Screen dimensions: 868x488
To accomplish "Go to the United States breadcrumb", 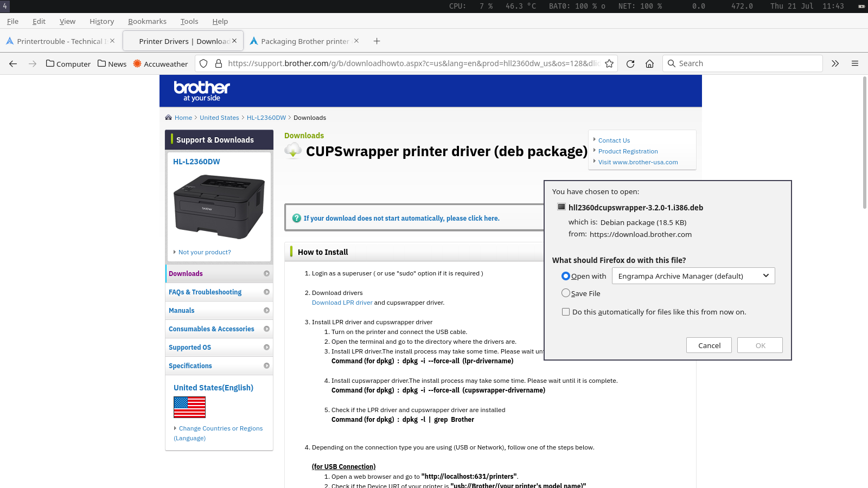I will pos(219,118).
